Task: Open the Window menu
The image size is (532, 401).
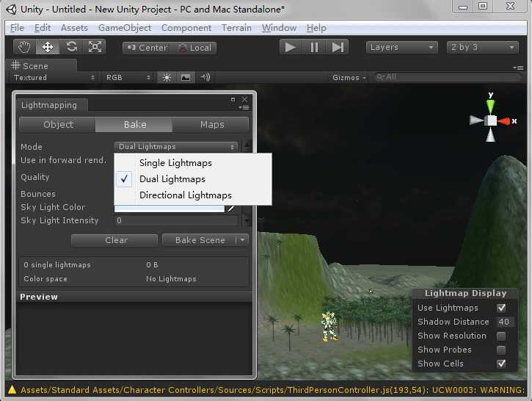Action: coord(280,28)
